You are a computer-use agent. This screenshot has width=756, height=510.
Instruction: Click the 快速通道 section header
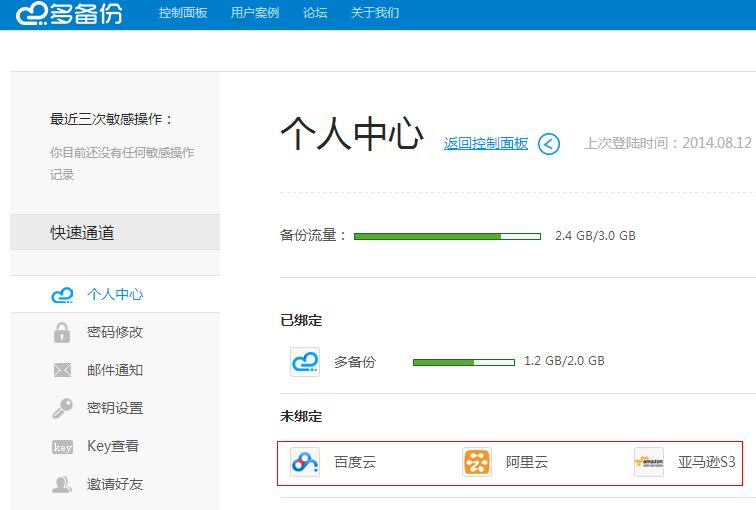[x=83, y=233]
